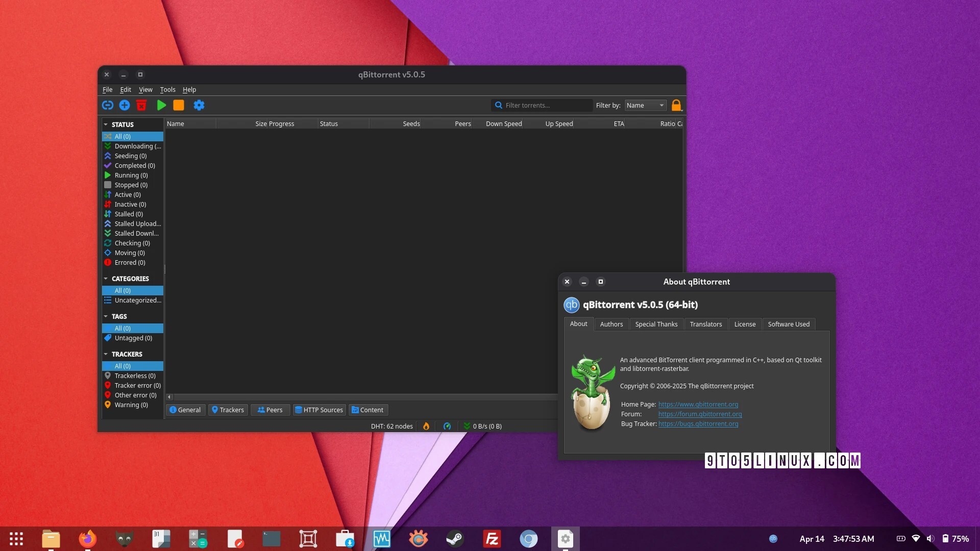
Task: Open the File menu
Action: point(107,89)
